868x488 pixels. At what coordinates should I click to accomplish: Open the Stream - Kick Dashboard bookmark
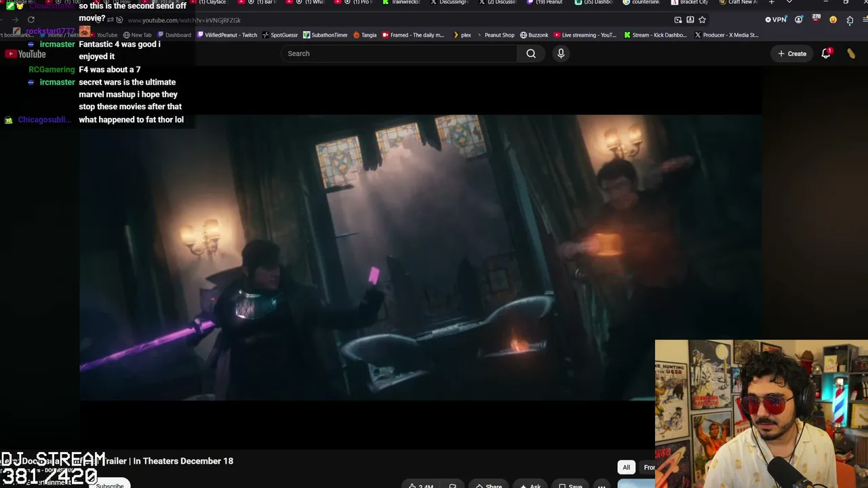tap(655, 35)
